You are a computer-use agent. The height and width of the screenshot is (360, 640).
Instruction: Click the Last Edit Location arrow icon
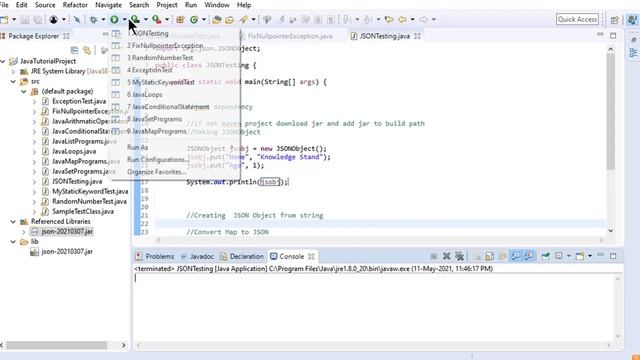[389, 19]
